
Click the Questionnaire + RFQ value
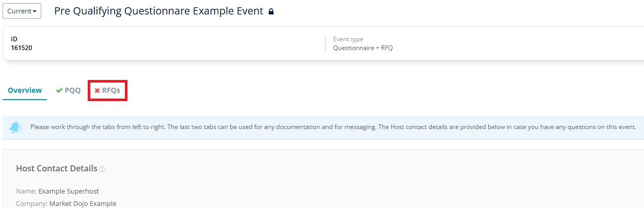click(363, 48)
